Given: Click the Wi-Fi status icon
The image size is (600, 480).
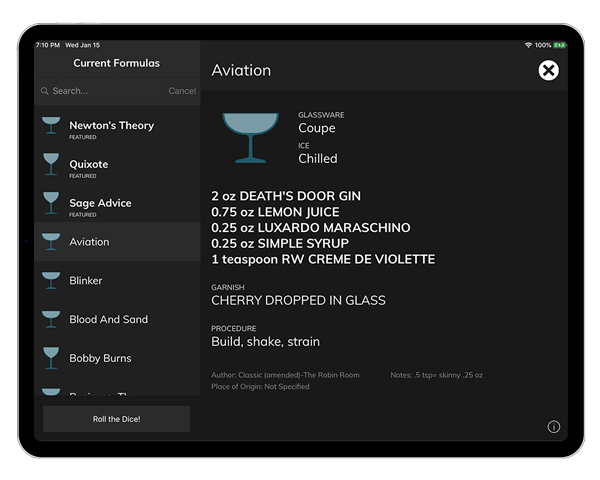Looking at the screenshot, I should click(x=528, y=45).
